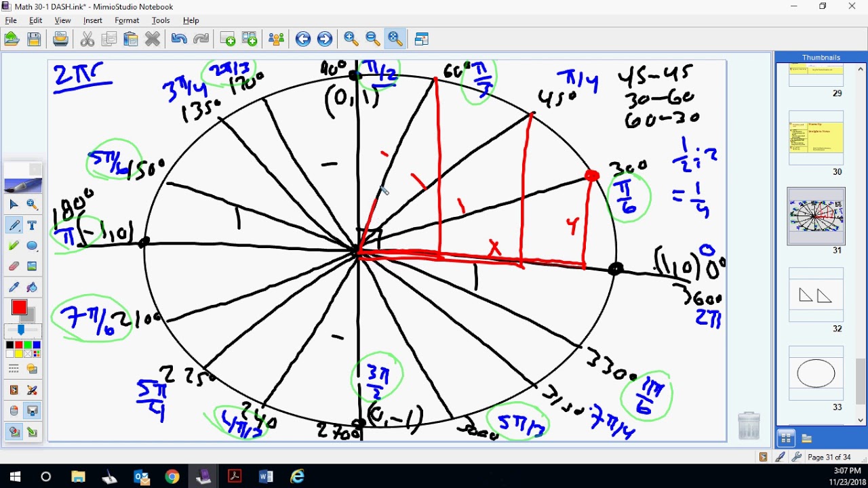Screen dimensions: 868x488
Task: Insert a new page with plus icon
Action: 227,39
